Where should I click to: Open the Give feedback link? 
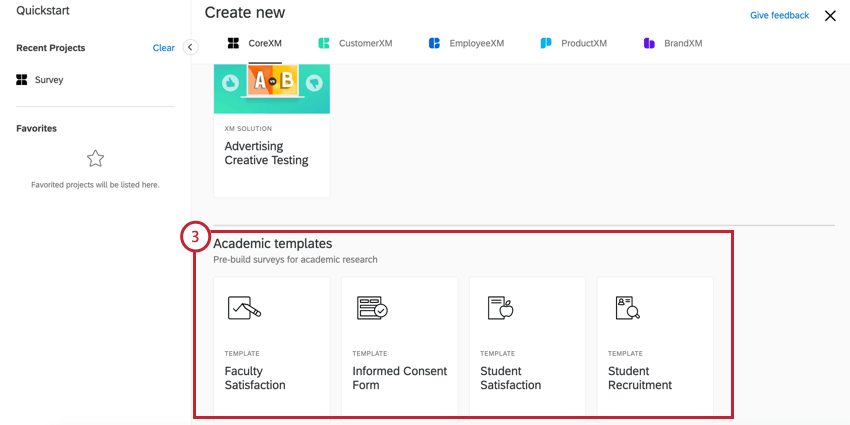click(779, 16)
